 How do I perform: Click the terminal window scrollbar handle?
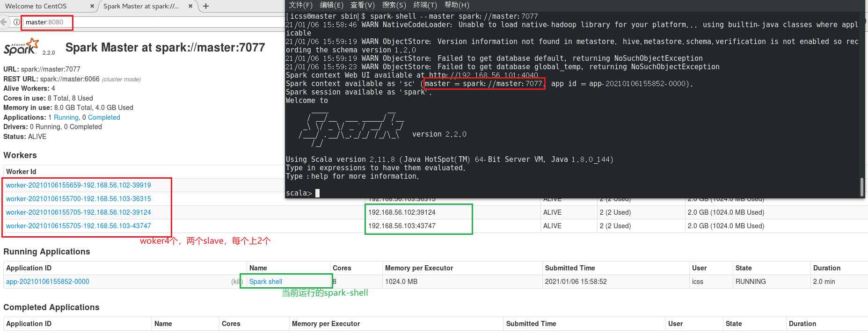click(x=862, y=187)
